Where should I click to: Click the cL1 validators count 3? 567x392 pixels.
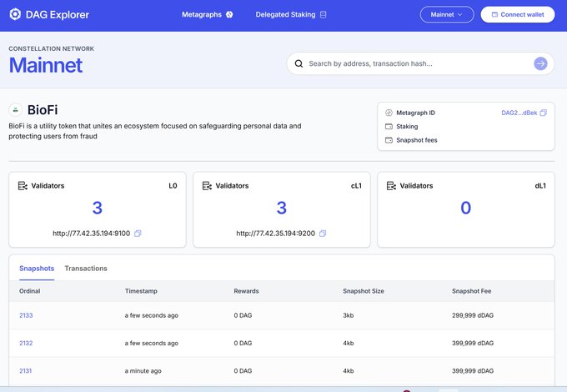pos(281,208)
